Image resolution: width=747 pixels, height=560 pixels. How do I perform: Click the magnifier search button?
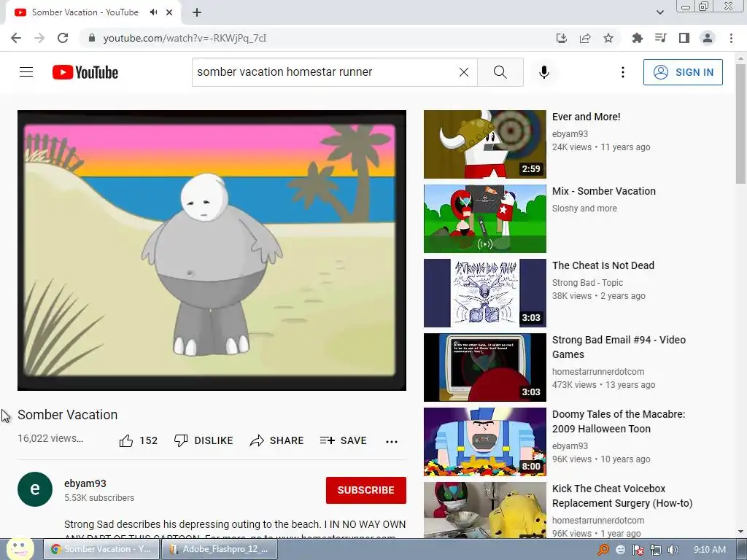tap(500, 72)
